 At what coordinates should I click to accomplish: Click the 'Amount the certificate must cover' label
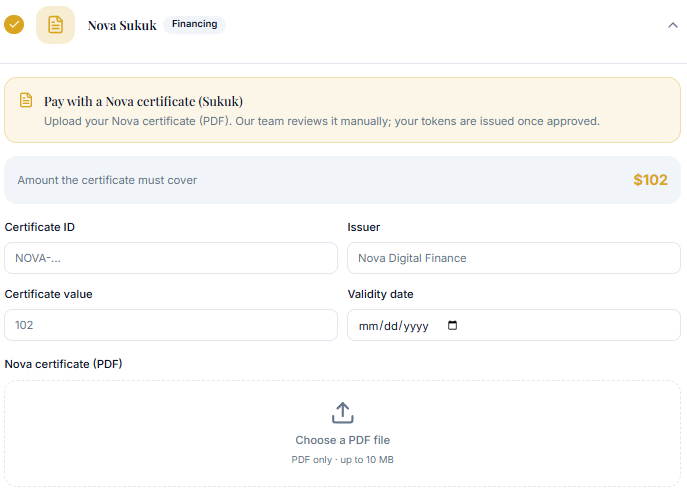pos(107,180)
